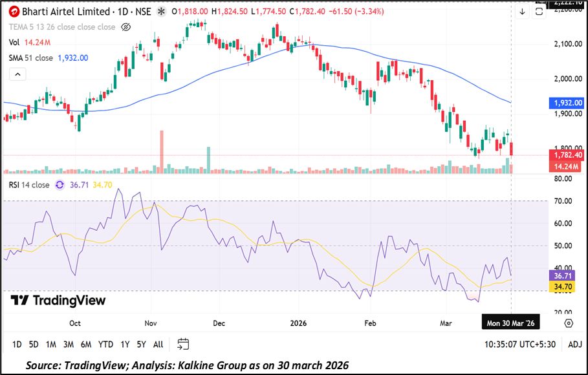Click the Bharti Airtel logo icon

tap(14, 12)
